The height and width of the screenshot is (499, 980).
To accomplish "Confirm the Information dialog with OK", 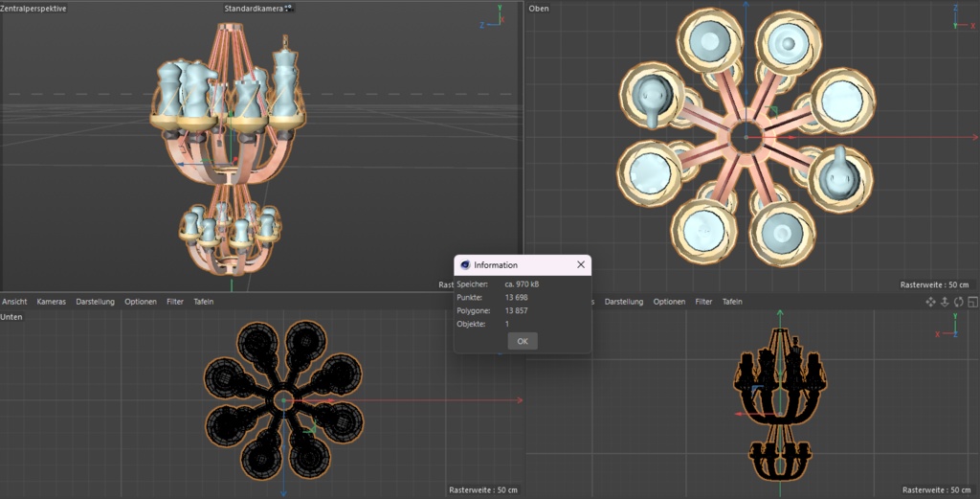I will click(523, 341).
